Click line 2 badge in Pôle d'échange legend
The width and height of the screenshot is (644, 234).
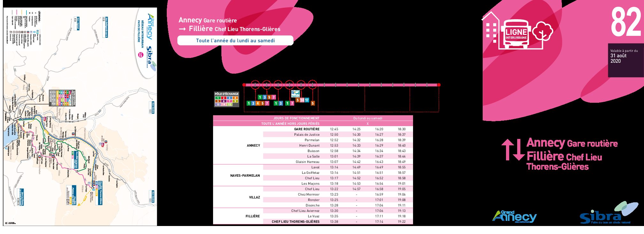point(224,98)
